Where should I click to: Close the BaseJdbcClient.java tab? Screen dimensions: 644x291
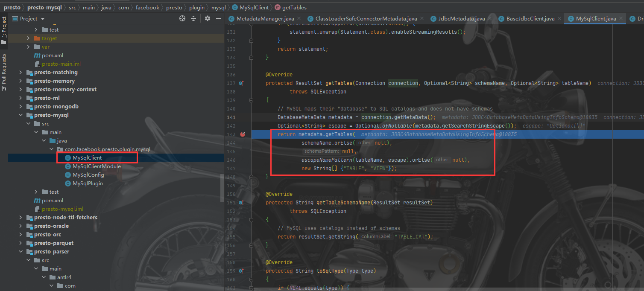(559, 19)
